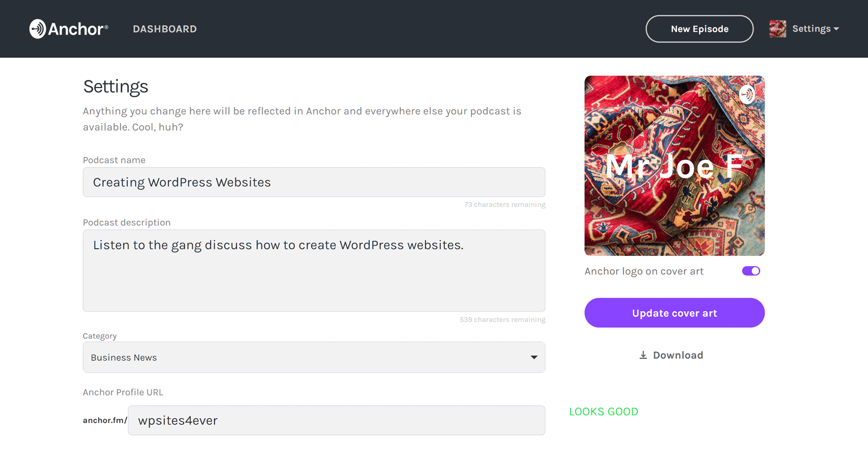Open the Category dropdown showing Business News
868x453 pixels.
coord(314,357)
